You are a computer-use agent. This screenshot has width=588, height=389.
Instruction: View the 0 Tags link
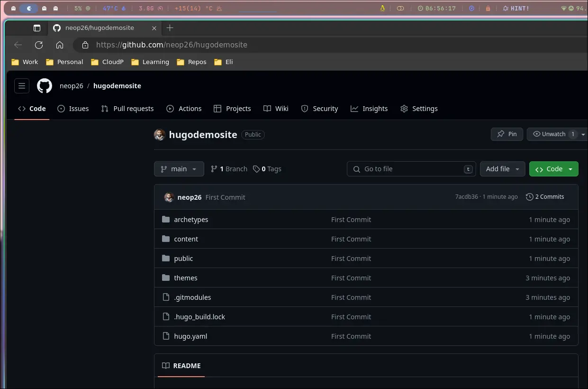pos(267,169)
